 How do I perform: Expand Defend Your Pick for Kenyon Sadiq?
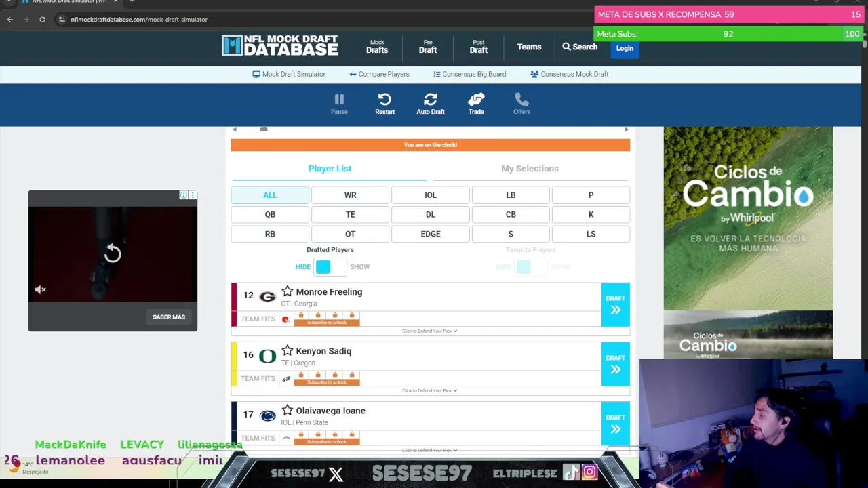tap(430, 390)
